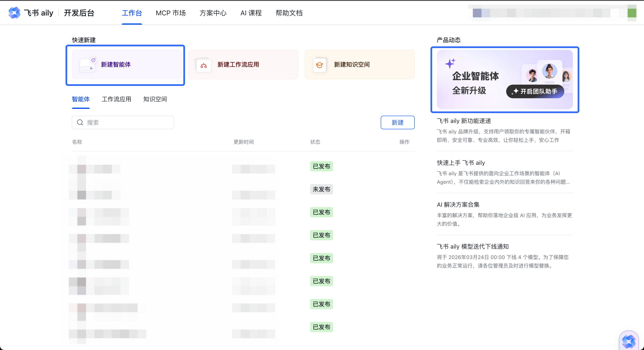Open 飞书 aily 模型迭代下线通知 notice
This screenshot has width=644, height=350.
point(473,246)
